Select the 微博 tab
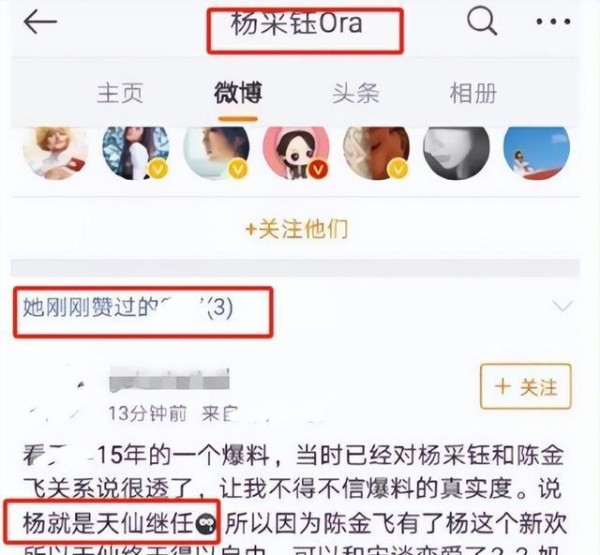 pos(238,93)
